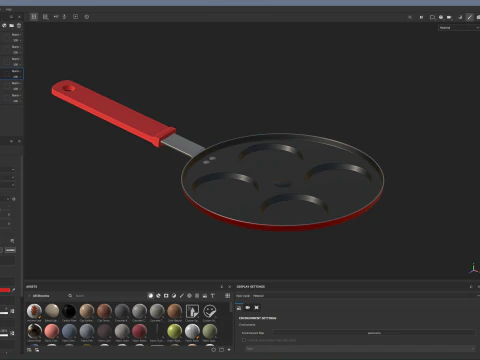
Task: Open the Material viewport mode dropdown
Action: [x=459, y=28]
